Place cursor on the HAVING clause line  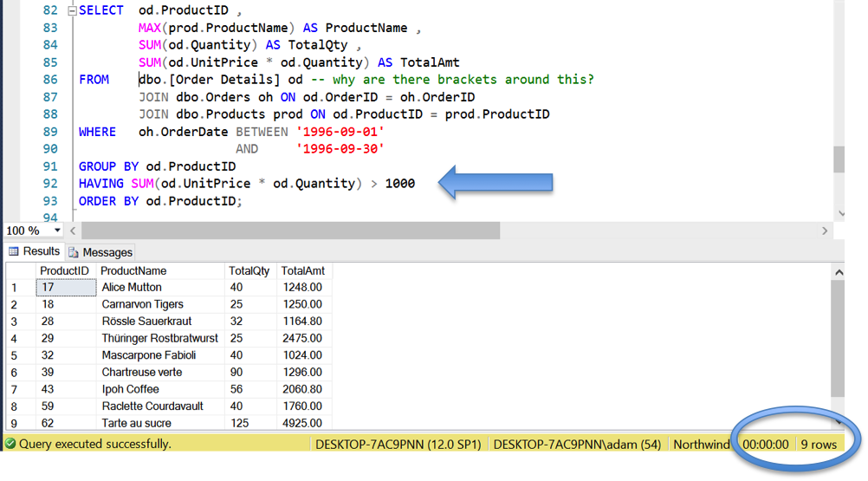point(247,183)
